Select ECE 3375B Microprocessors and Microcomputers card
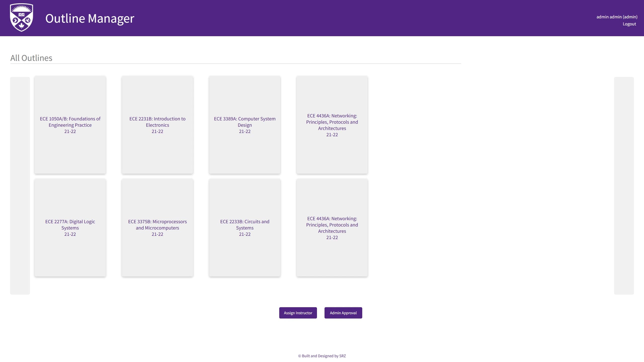Viewport: 644px width, 362px height. [x=157, y=228]
